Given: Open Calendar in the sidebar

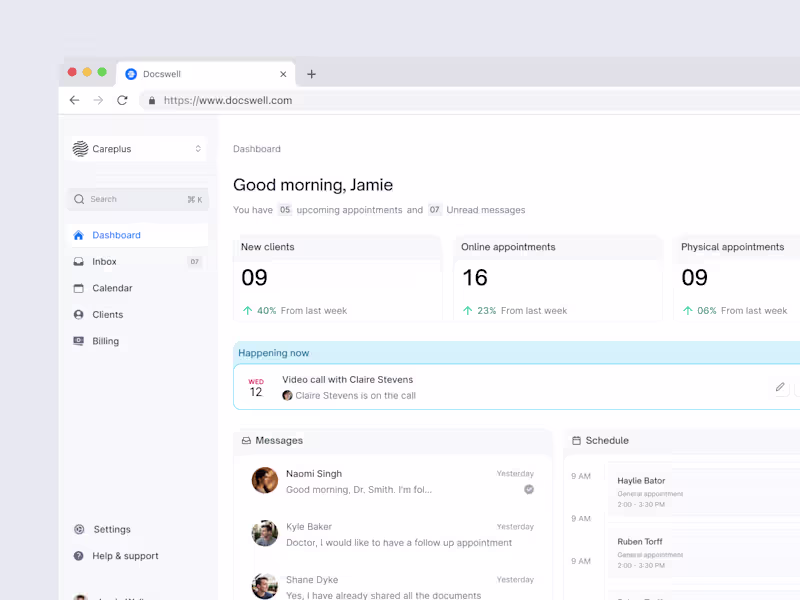Looking at the screenshot, I should point(137,288).
